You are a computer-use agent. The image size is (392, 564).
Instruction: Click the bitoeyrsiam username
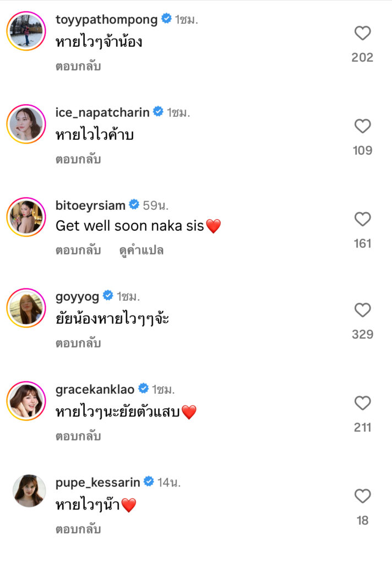(x=90, y=205)
